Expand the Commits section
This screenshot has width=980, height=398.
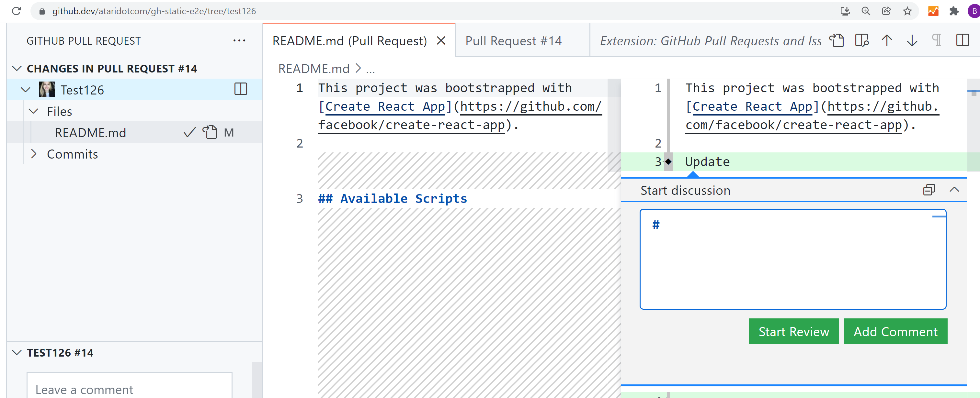pos(34,154)
